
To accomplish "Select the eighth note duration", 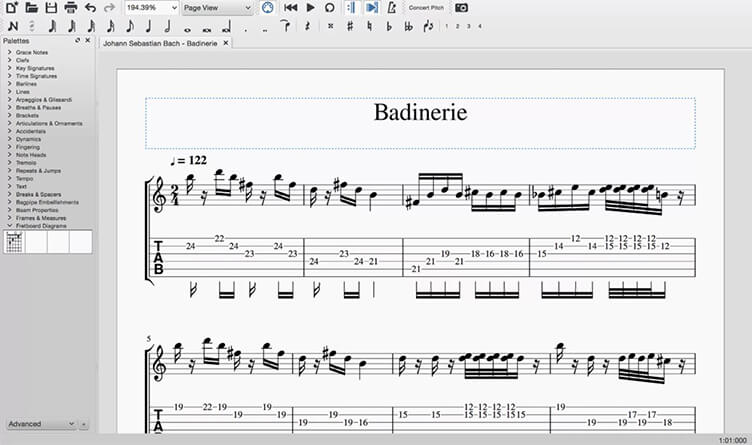I will point(129,26).
